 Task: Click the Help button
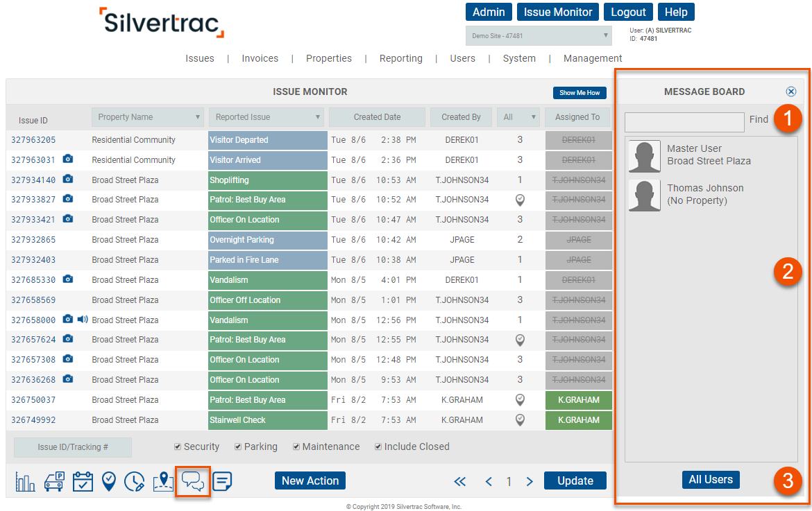[x=677, y=12]
